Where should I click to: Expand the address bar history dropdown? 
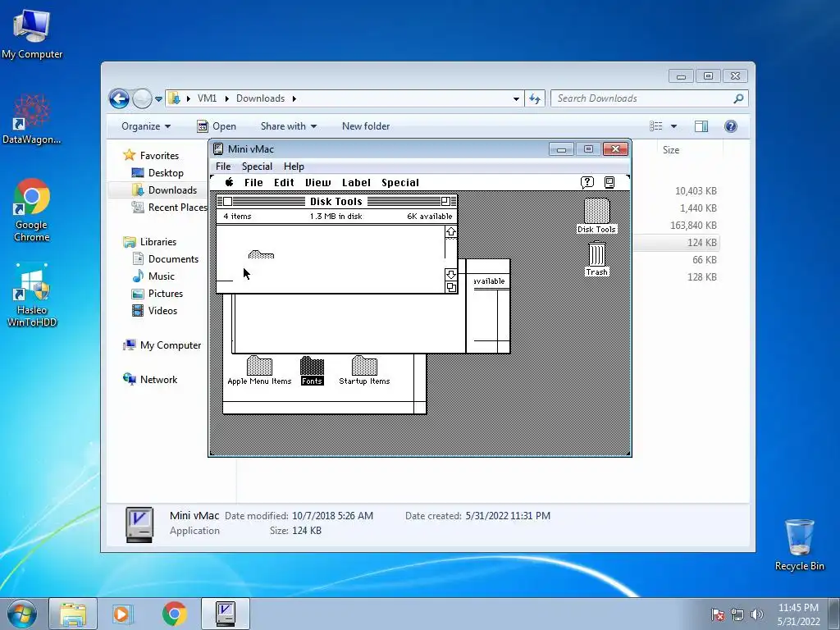516,98
